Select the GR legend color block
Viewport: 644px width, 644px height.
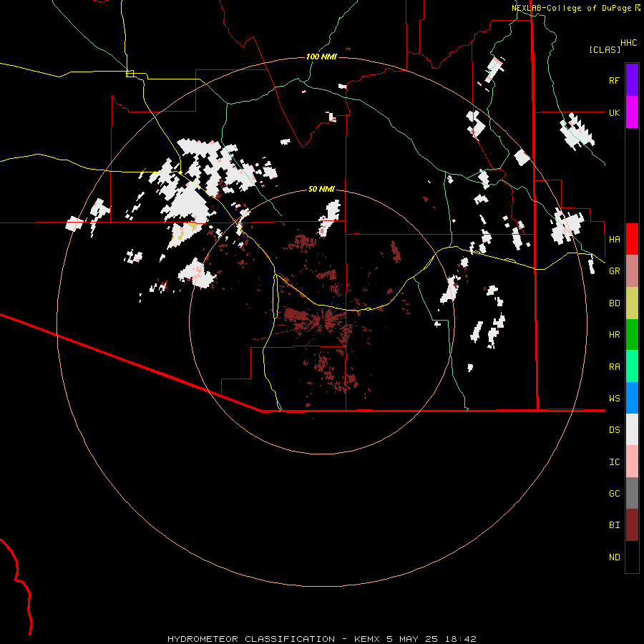pos(632,271)
